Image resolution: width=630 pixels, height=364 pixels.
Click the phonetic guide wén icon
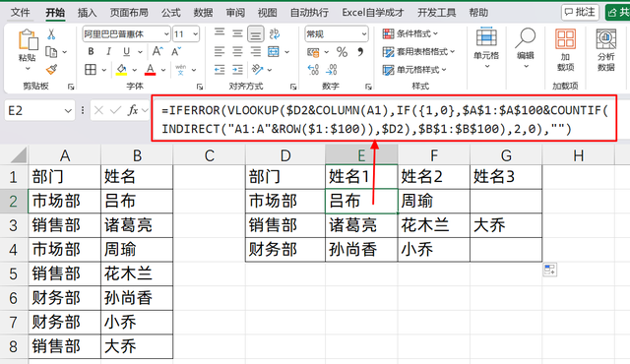(x=181, y=70)
